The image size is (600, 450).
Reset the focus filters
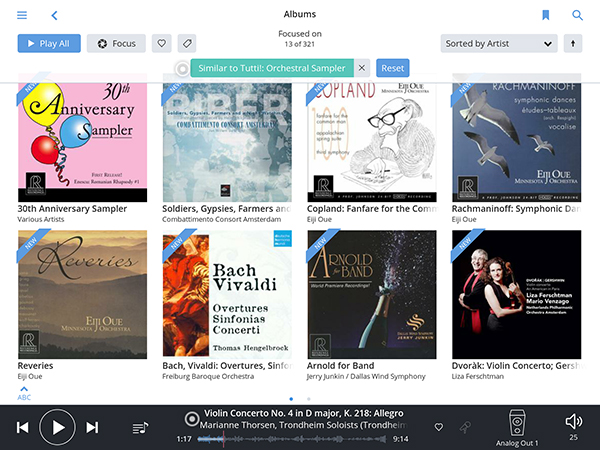tap(393, 68)
